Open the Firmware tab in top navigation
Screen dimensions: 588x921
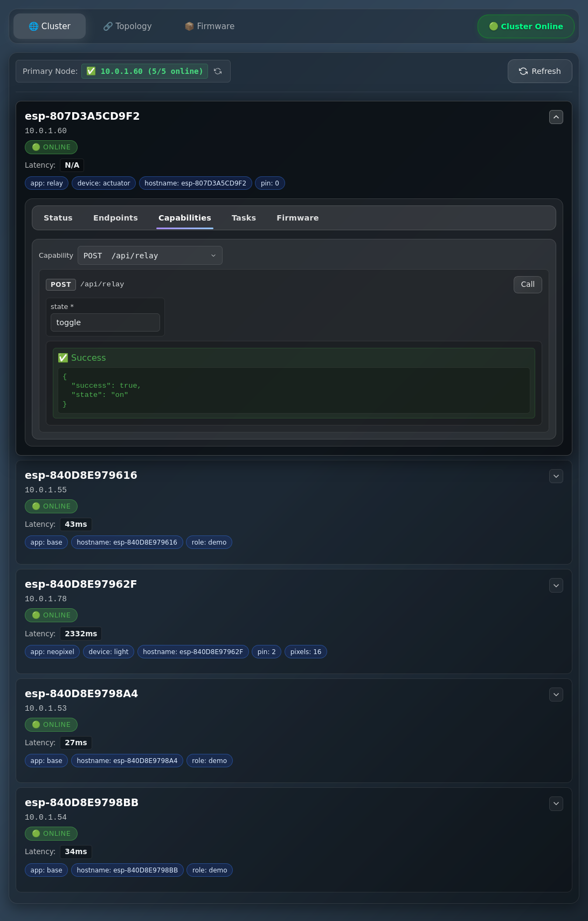[209, 26]
